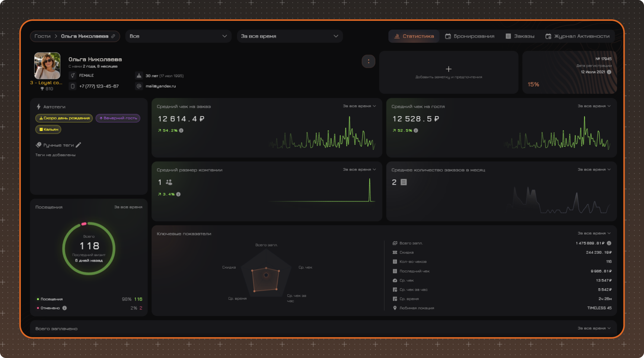The width and height of the screenshot is (644, 358).
Task: Click the Всего запл. row icon
Action: (x=395, y=243)
